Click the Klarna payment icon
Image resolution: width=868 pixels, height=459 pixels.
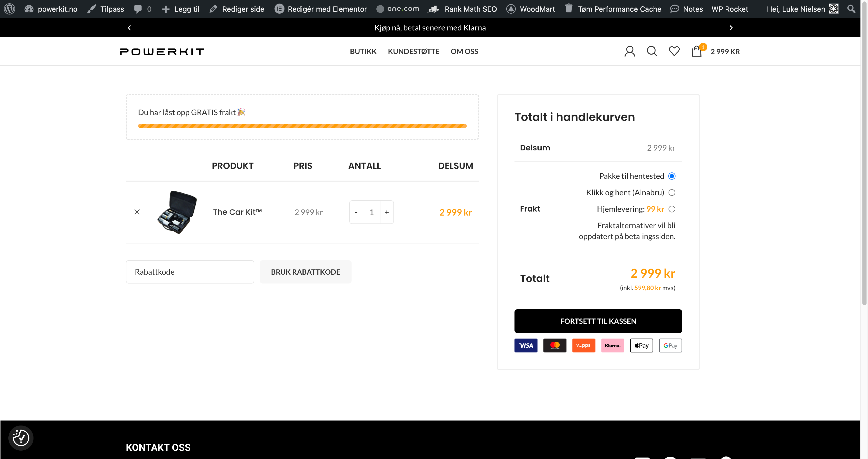613,345
